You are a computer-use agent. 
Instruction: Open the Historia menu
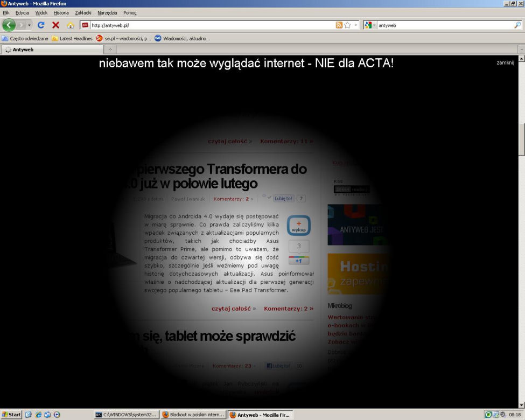61,13
